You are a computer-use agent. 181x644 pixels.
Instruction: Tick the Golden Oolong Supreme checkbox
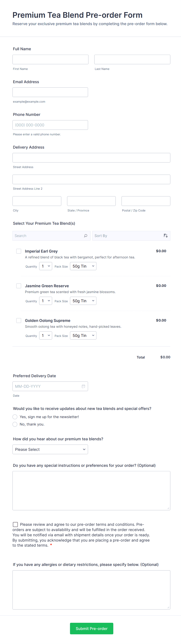click(x=19, y=321)
